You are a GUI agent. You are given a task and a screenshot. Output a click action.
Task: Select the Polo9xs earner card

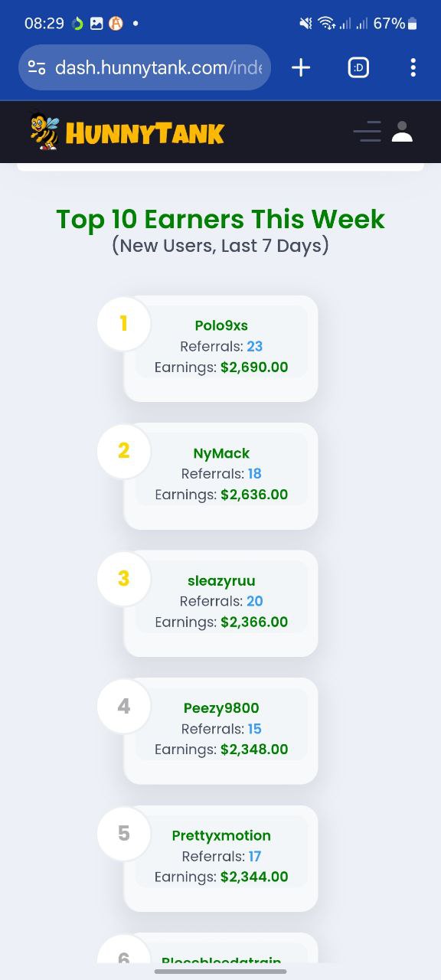tap(220, 348)
